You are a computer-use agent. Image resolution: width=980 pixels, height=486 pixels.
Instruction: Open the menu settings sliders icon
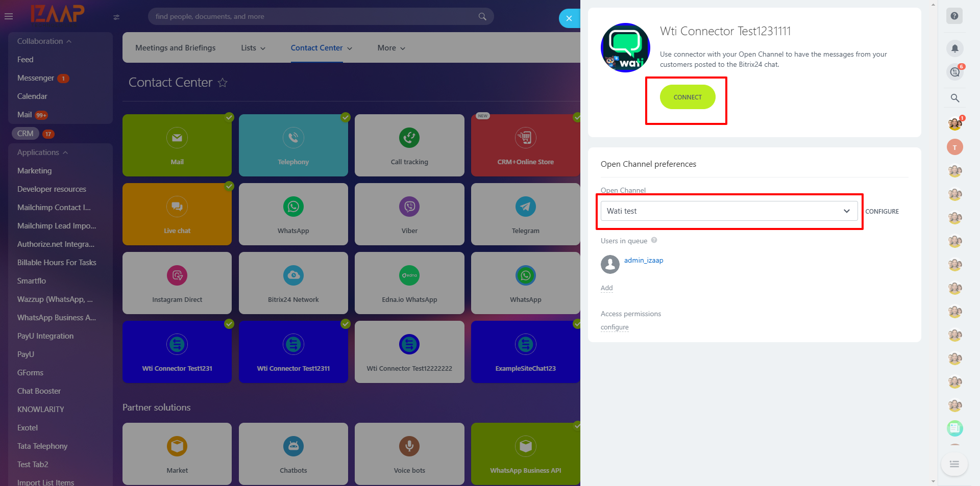click(116, 17)
